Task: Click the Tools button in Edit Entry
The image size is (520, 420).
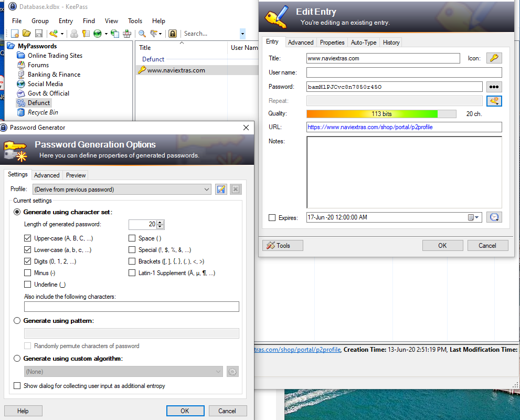Action: tap(282, 246)
